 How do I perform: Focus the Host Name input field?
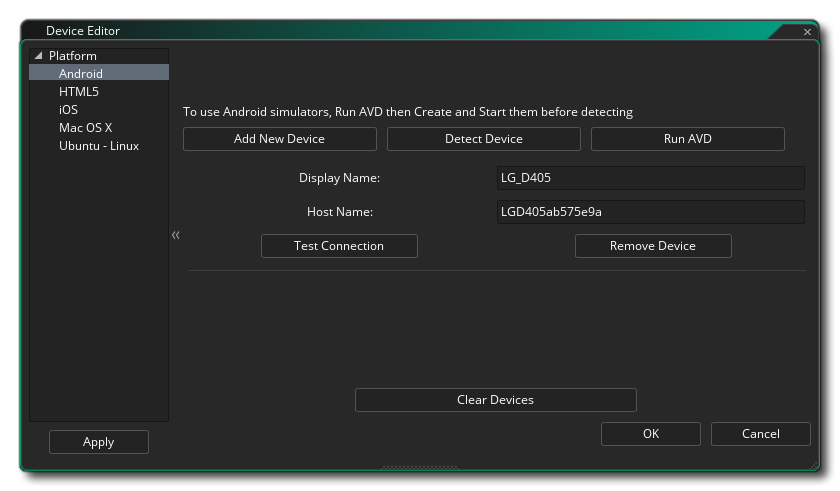tap(650, 212)
